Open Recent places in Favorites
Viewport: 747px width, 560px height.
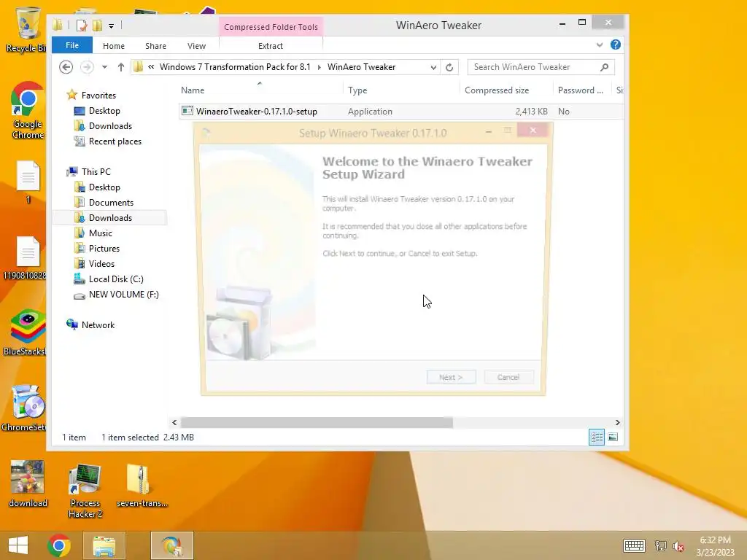point(115,141)
